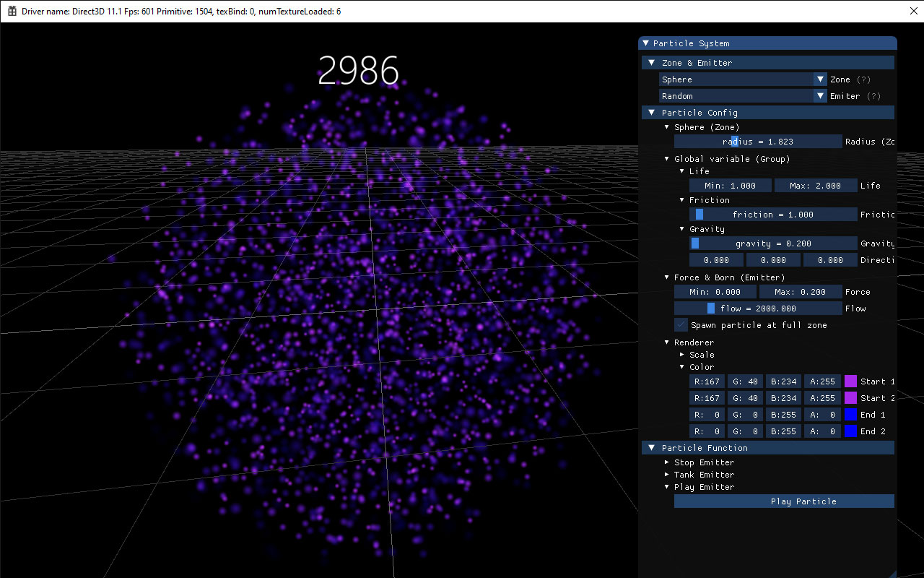Click the second Direction 0.000 field
Viewport: 924px width, 578px height.
click(773, 260)
